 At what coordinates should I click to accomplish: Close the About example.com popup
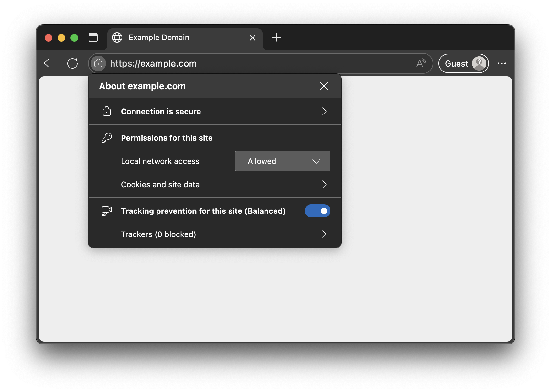point(324,86)
